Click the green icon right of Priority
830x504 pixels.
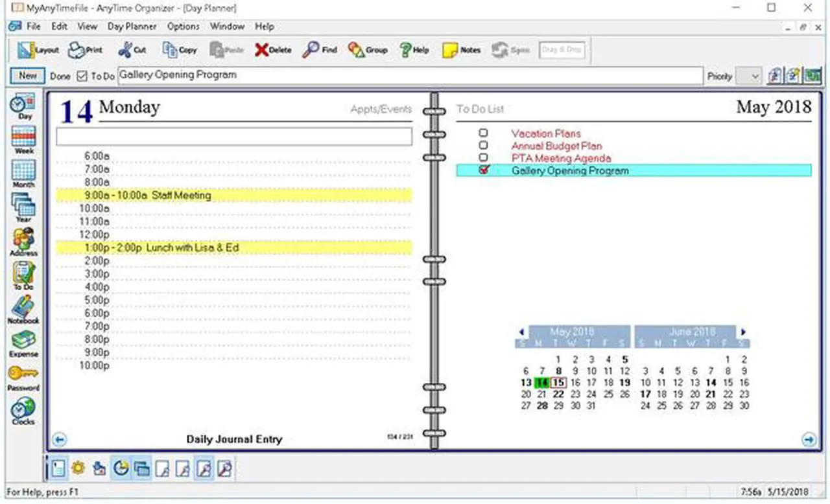[x=812, y=76]
